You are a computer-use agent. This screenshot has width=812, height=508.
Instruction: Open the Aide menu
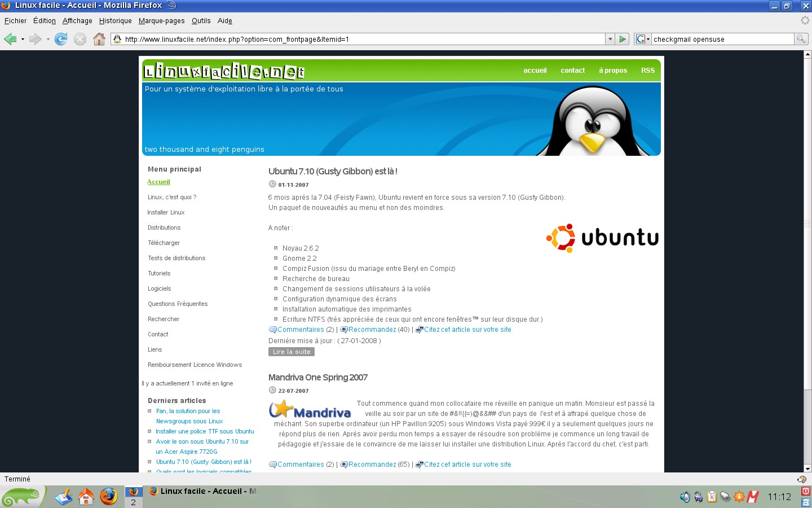225,21
